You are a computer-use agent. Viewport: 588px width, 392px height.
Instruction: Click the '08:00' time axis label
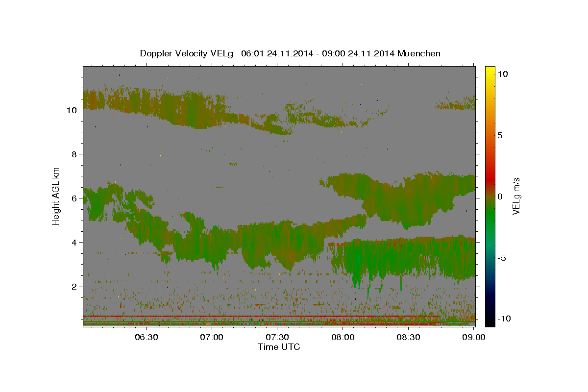tap(343, 337)
